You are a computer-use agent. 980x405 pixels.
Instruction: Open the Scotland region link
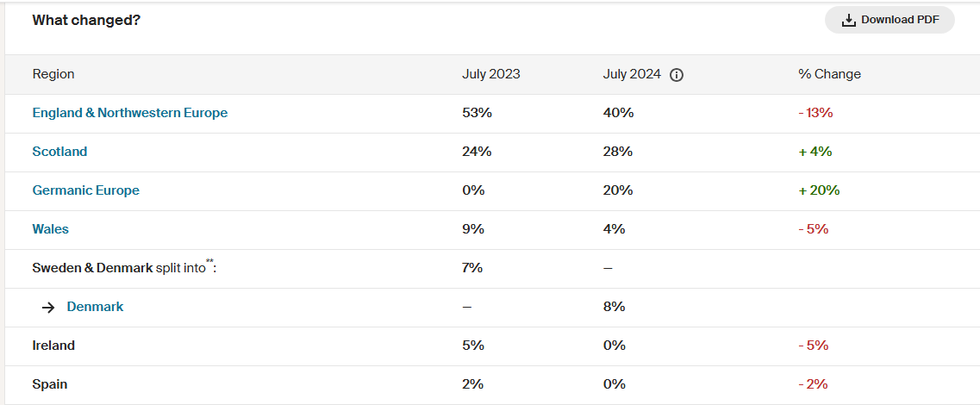pos(59,152)
